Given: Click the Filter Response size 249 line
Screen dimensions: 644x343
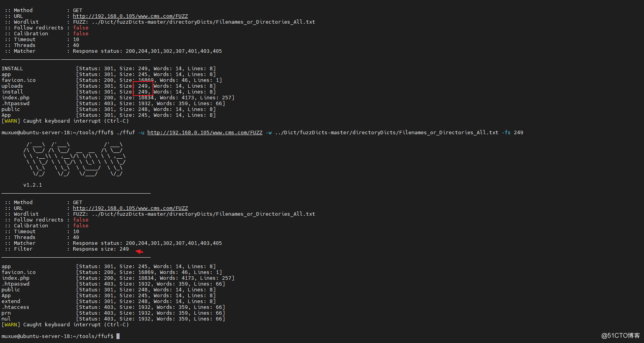Looking at the screenshot, I should (67, 249).
